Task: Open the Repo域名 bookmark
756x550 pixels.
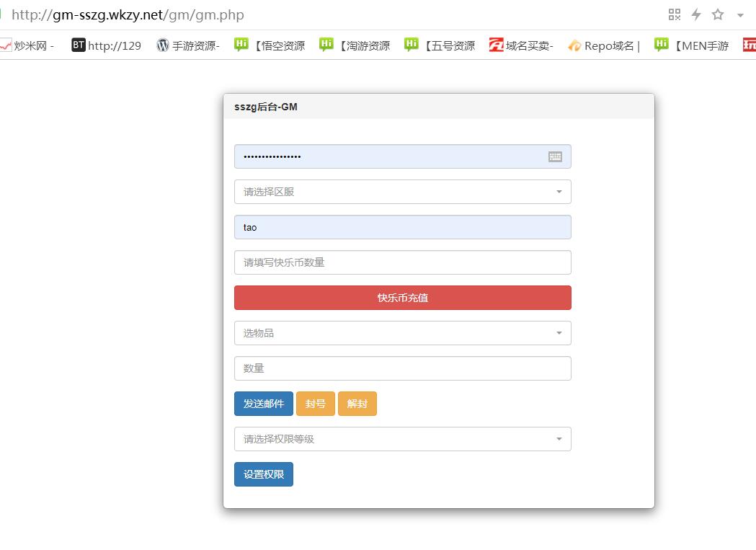Action: click(x=604, y=45)
